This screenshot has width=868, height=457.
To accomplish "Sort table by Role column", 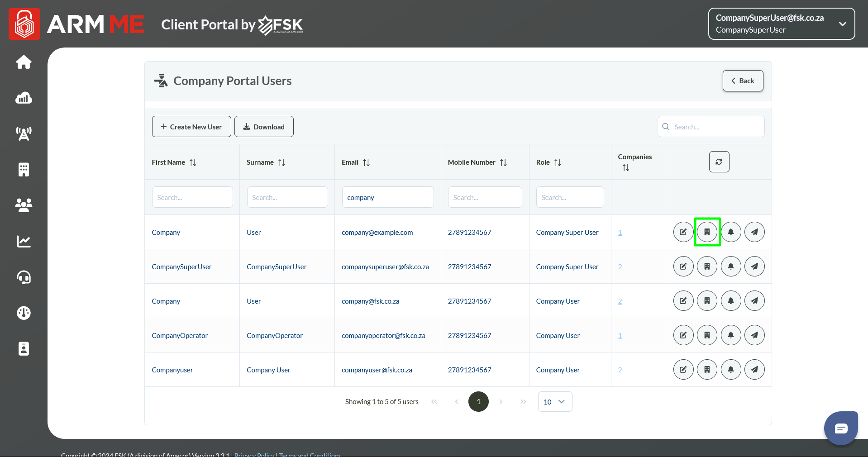I will pyautogui.click(x=558, y=162).
